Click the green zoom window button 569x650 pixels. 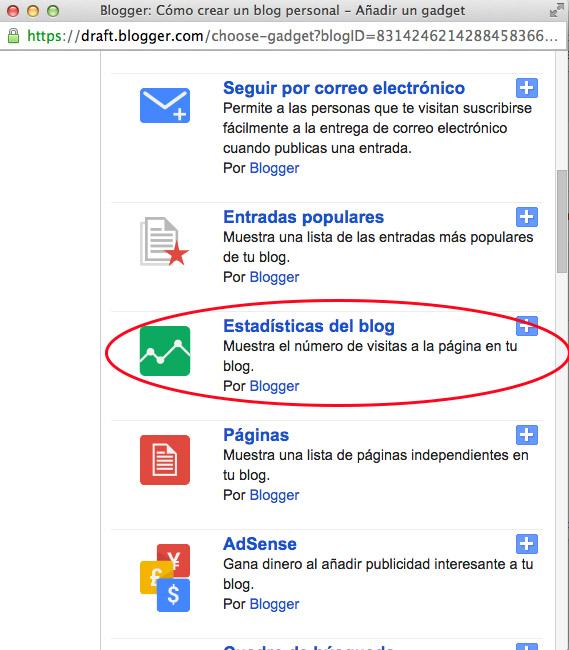click(53, 11)
